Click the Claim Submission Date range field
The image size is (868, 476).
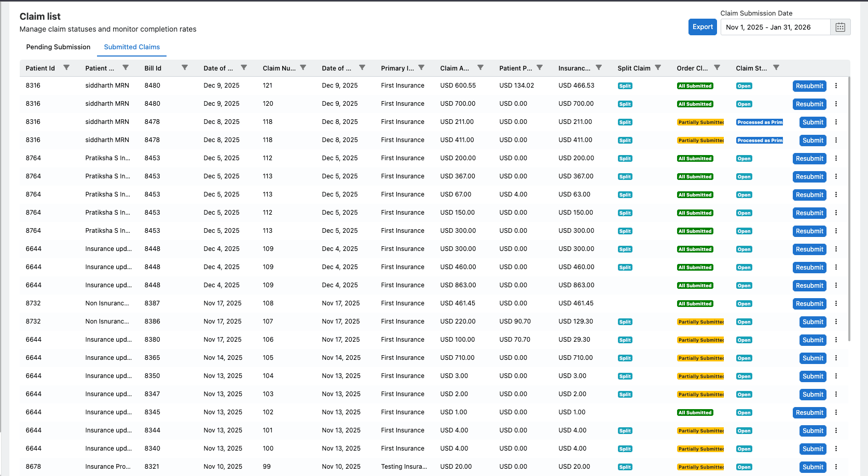click(x=776, y=27)
